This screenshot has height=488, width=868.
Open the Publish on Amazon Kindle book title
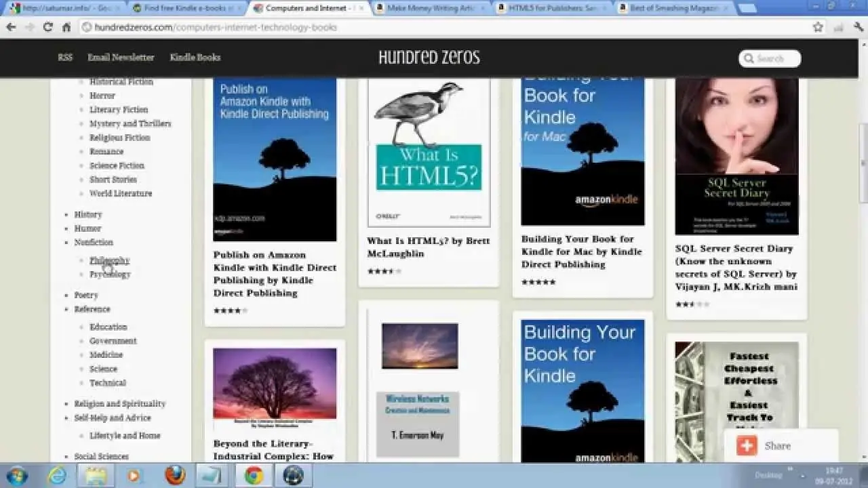(x=275, y=274)
